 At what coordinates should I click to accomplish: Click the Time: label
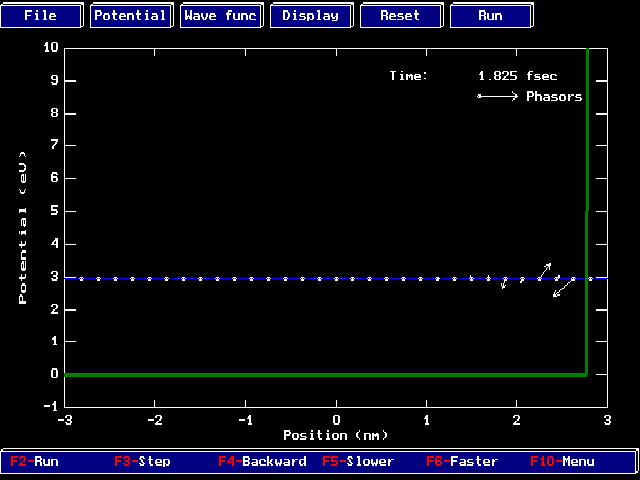point(409,76)
